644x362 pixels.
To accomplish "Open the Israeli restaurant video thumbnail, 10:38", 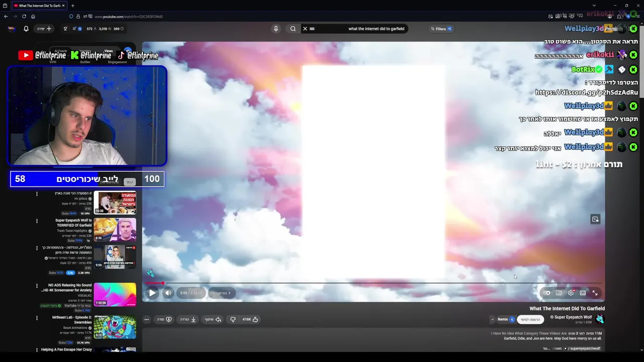I will coord(115,203).
